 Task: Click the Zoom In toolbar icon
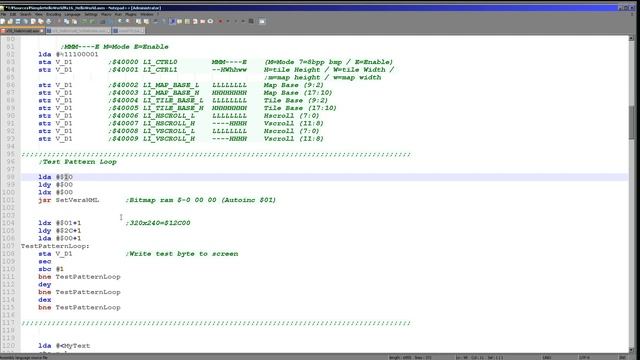pyautogui.click(x=119, y=21)
